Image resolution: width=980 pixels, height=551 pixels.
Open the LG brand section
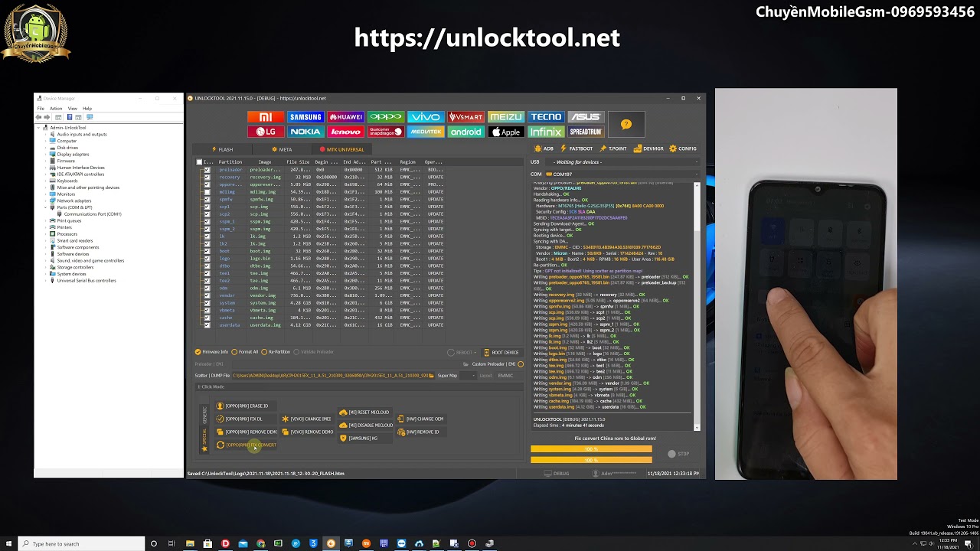pyautogui.click(x=265, y=132)
